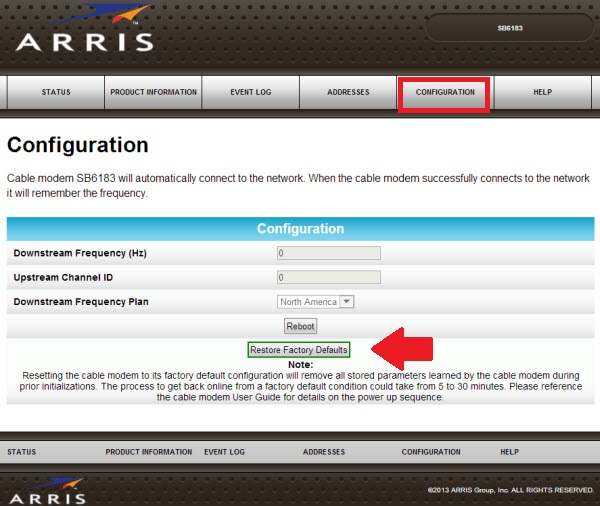Click the Downstream Frequency Plan label

[81, 302]
